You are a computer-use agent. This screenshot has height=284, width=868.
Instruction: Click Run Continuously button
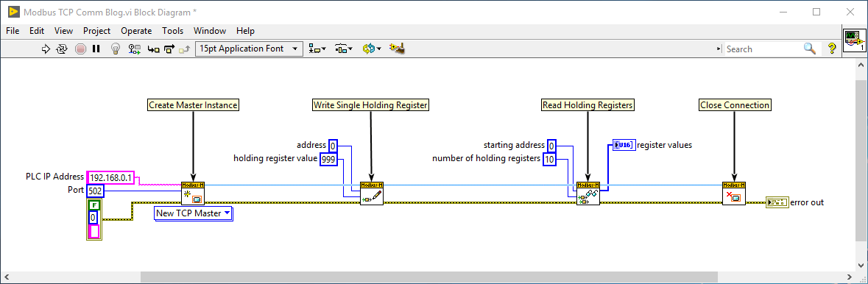point(63,49)
